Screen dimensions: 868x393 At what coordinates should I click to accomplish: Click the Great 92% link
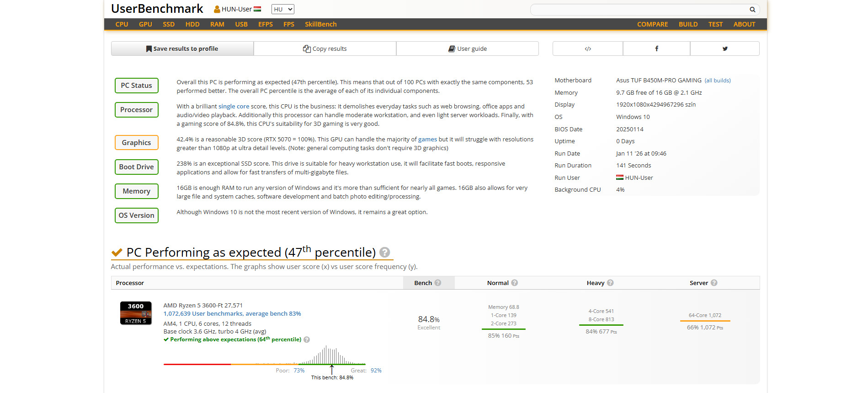pos(376,371)
